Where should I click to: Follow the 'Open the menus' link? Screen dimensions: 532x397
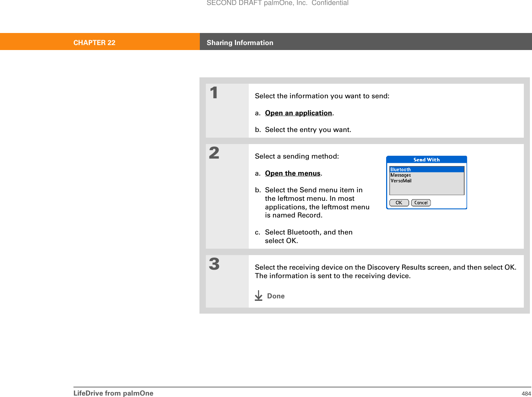click(293, 173)
